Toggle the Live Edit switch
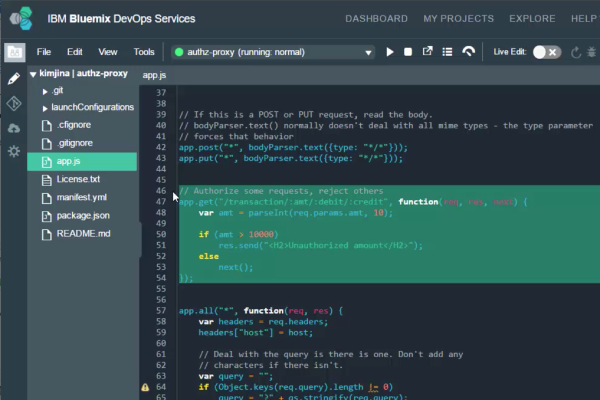Viewport: 600px width, 400px height. [x=547, y=52]
